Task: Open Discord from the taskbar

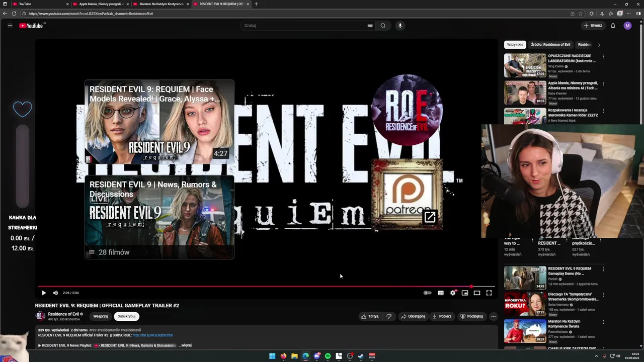Action: pyautogui.click(x=316, y=356)
